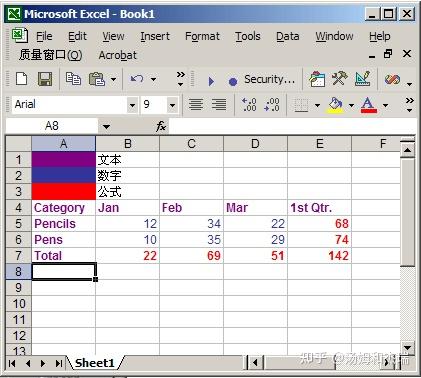Toggle right text alignment
This screenshot has height=378, width=421.
pyautogui.click(x=219, y=105)
